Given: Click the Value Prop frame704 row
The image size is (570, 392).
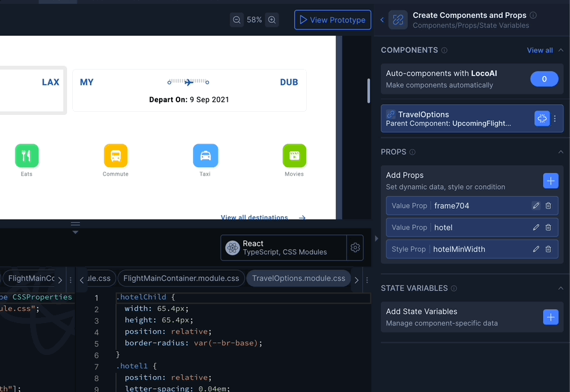Looking at the screenshot, I should tap(472, 206).
